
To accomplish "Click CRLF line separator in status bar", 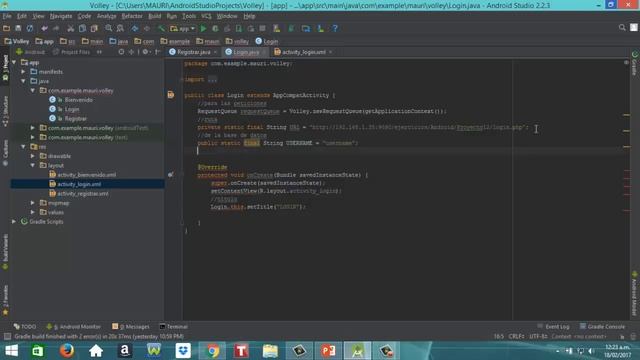I will tap(516, 336).
